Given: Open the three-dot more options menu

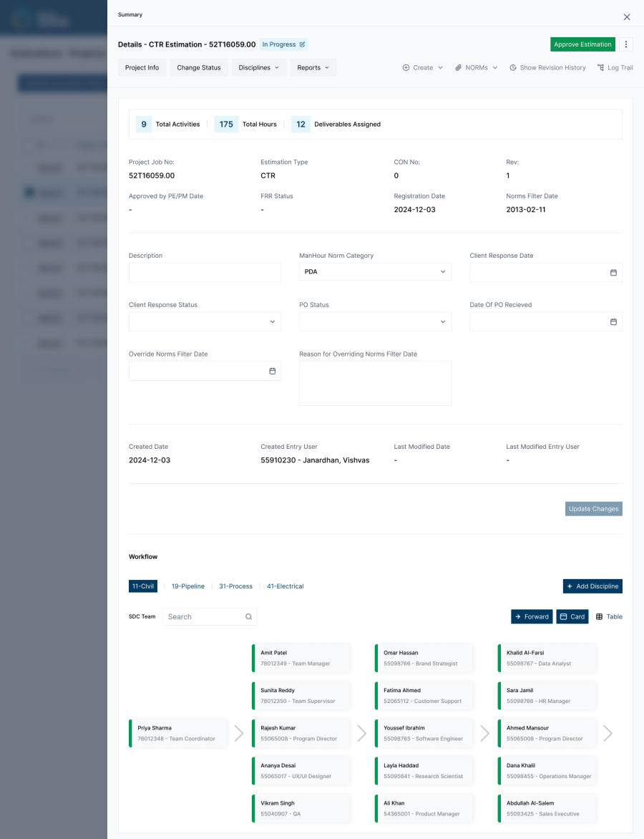Looking at the screenshot, I should coord(626,44).
